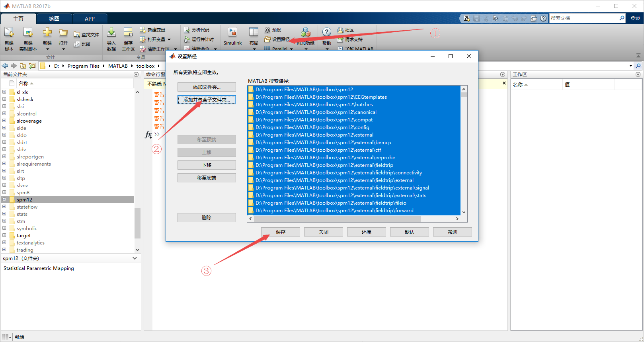Click 登录 (Sign In) at top right

(635, 18)
